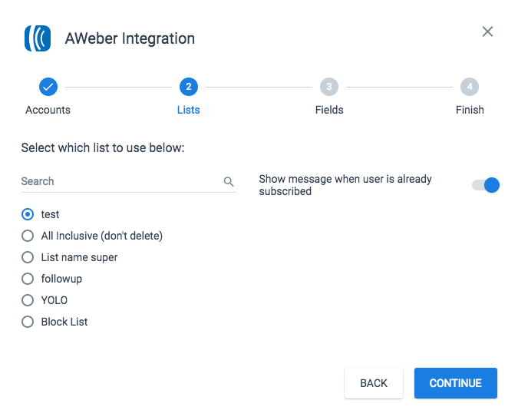The height and width of the screenshot is (420, 518).
Task: Click the Finish step label
Action: (x=470, y=110)
